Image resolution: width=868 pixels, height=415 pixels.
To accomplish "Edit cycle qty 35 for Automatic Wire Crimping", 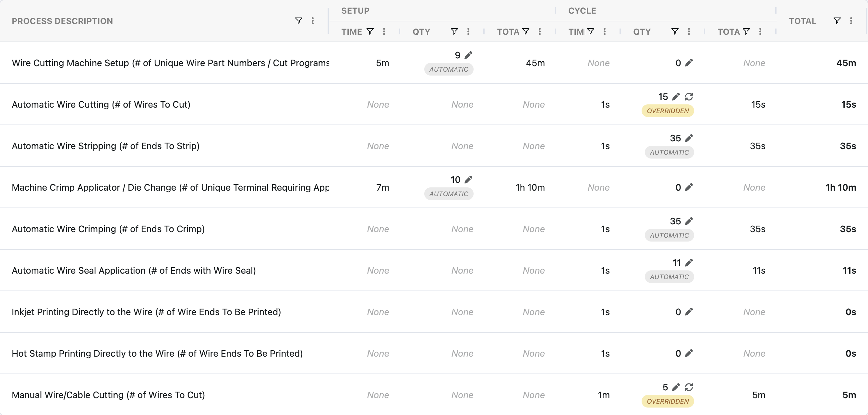I will point(689,221).
